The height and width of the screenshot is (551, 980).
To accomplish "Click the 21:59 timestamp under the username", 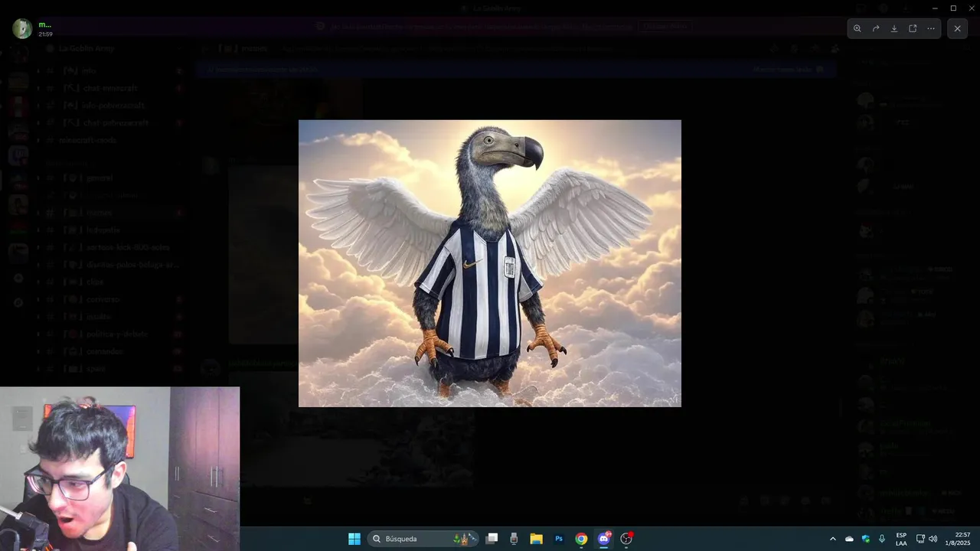I will [x=45, y=34].
